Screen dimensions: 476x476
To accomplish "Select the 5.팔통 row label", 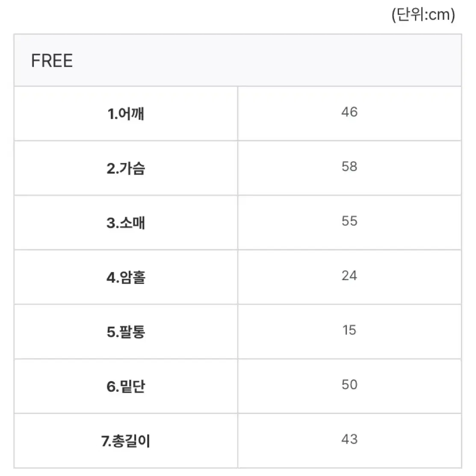I will pyautogui.click(x=126, y=332).
